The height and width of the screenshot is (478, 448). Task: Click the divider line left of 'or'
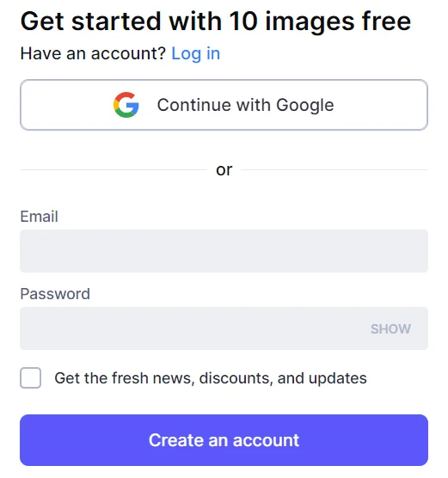pos(114,170)
